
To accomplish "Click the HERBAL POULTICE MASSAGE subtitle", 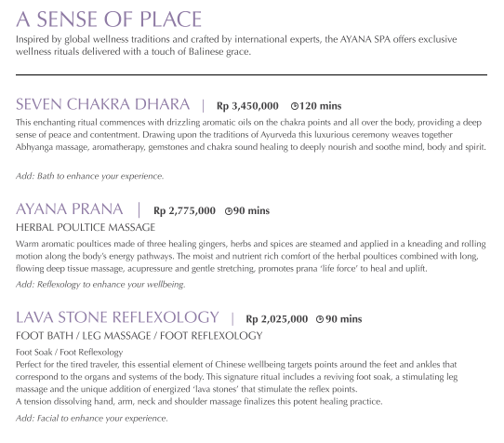I will pyautogui.click(x=86, y=227).
